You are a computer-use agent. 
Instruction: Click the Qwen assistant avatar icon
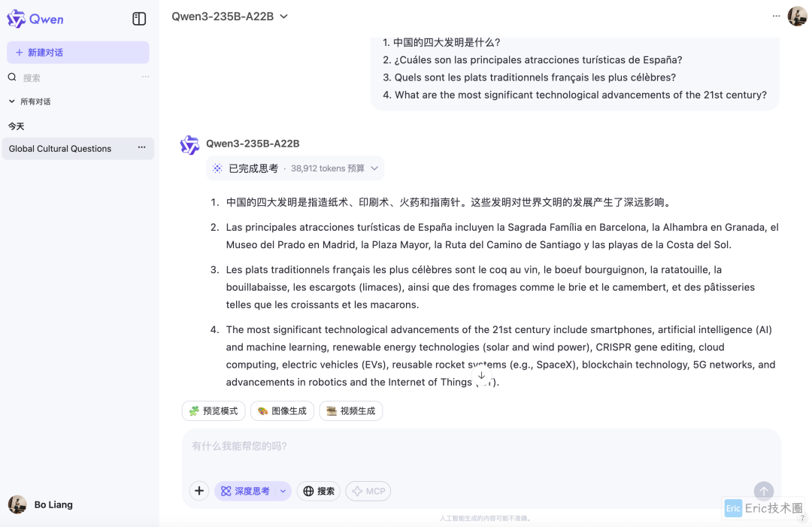tap(189, 145)
